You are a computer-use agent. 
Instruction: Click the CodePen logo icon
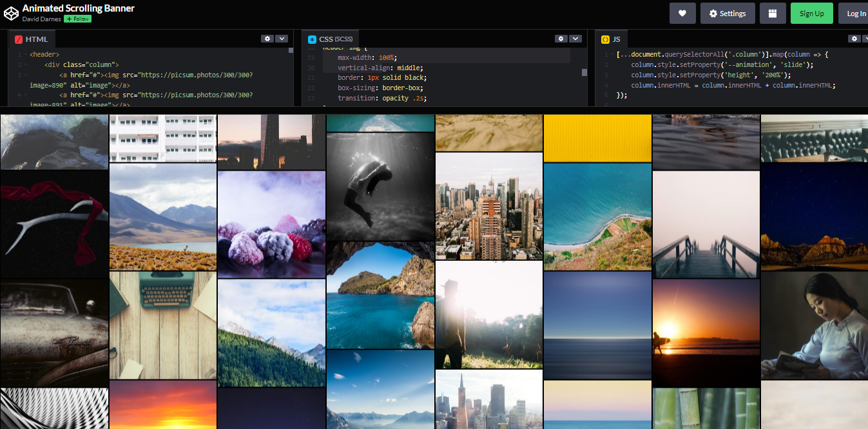pos(11,13)
